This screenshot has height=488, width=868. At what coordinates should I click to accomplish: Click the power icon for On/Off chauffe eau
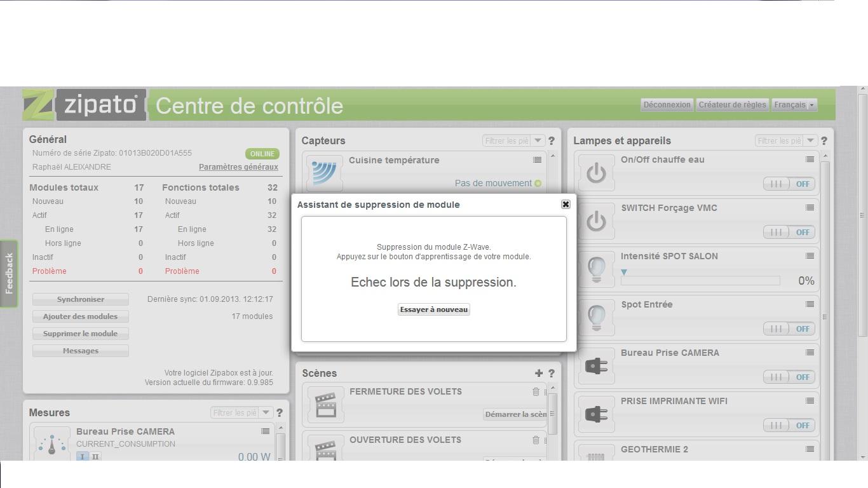pos(596,173)
